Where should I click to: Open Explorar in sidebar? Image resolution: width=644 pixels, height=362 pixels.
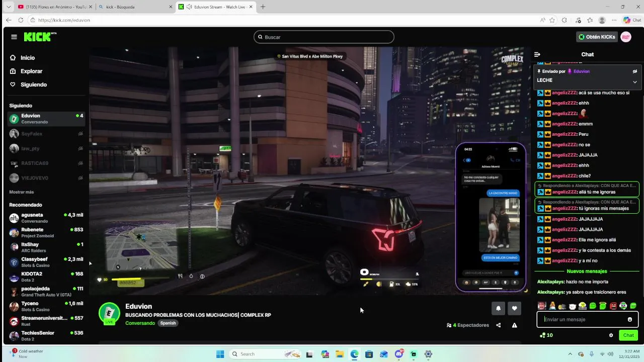tap(31, 71)
